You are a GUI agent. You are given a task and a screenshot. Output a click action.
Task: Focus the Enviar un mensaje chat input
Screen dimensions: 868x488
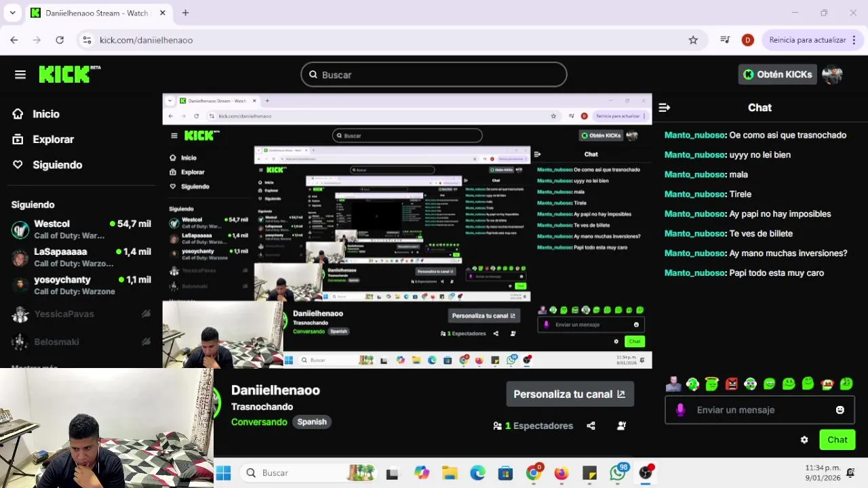tap(759, 410)
